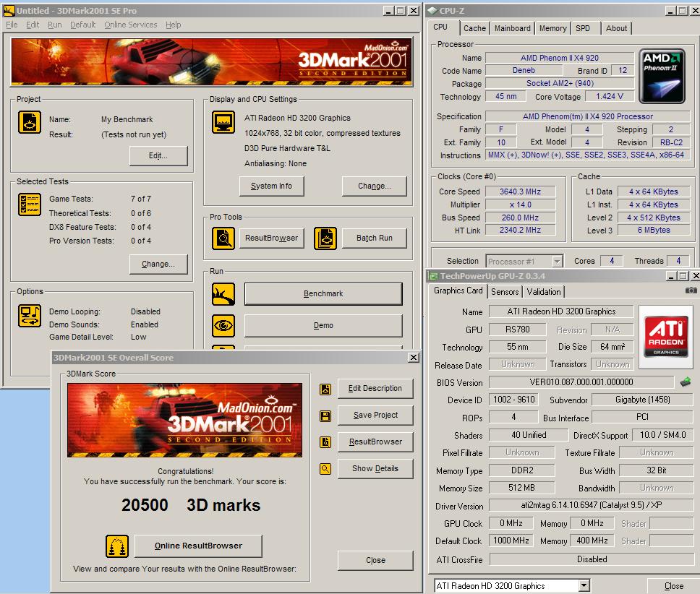This screenshot has height=594, width=700.
Task: Open the Edit menu in 3DMark2001
Action: (33, 25)
